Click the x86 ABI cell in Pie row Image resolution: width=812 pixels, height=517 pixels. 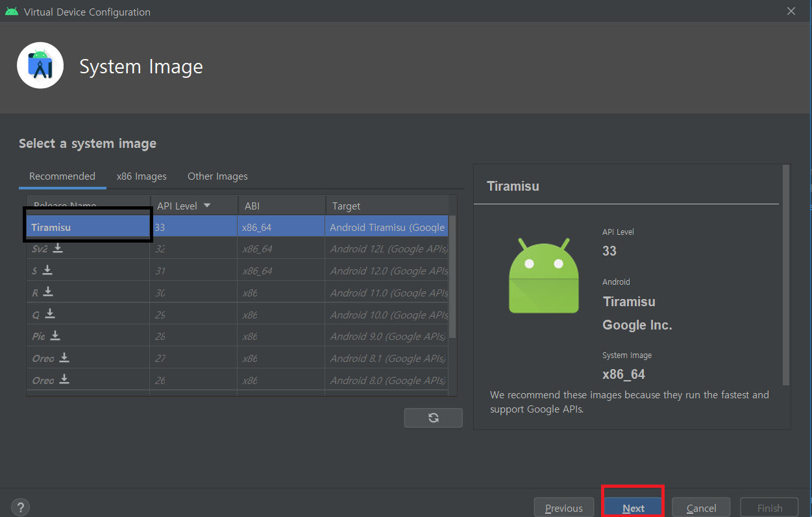[x=282, y=336]
